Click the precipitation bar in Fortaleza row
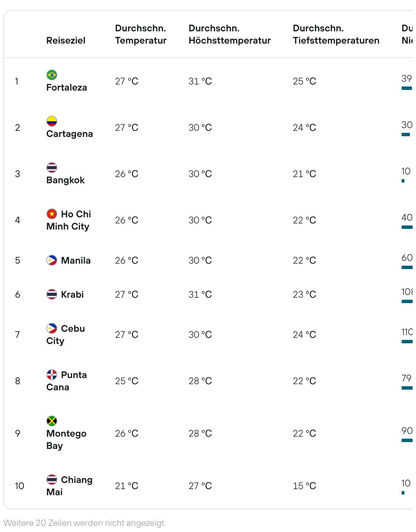This screenshot has width=416, height=532. pos(407,88)
